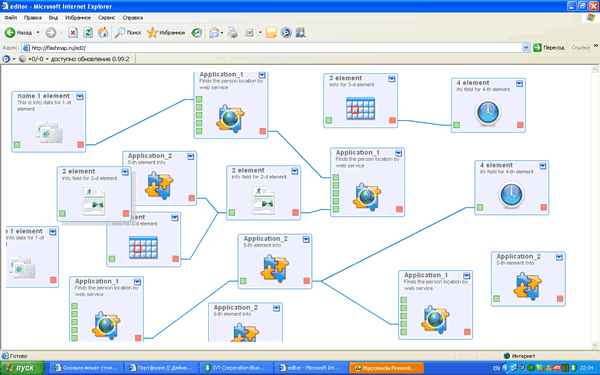Viewport: 600px width, 375px height.
Task: Click the printer icon in toolbar
Action: (x=232, y=33)
